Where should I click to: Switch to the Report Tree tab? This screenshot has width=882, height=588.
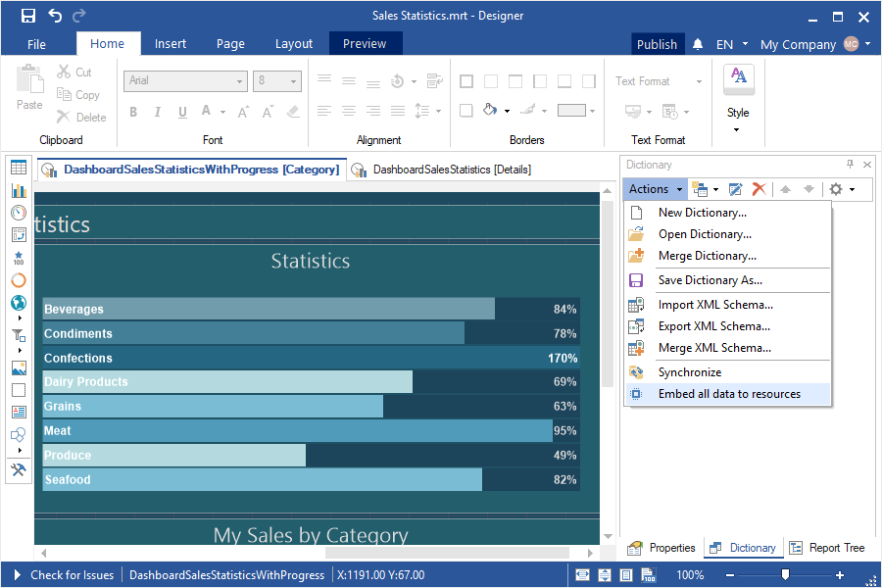tap(828, 548)
